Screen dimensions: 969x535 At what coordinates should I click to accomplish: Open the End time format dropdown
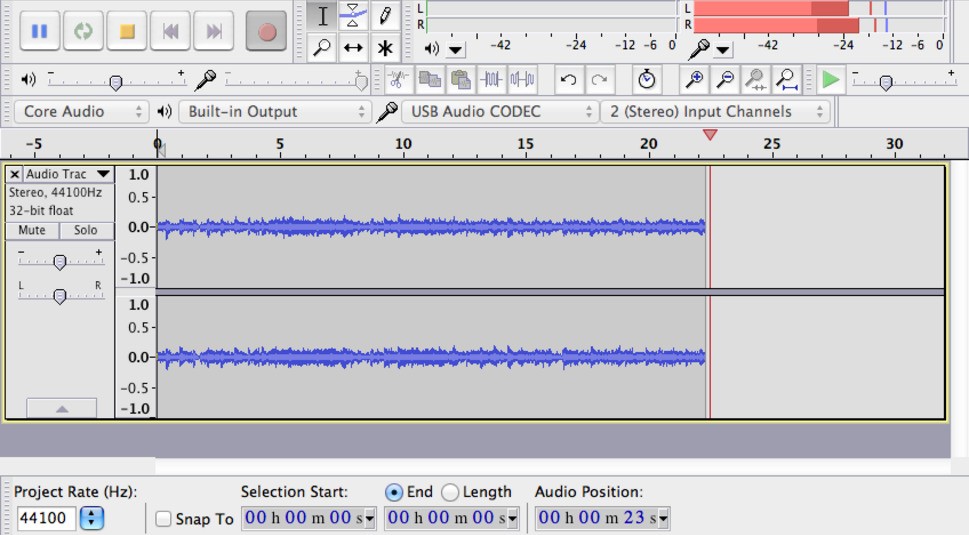tap(512, 518)
